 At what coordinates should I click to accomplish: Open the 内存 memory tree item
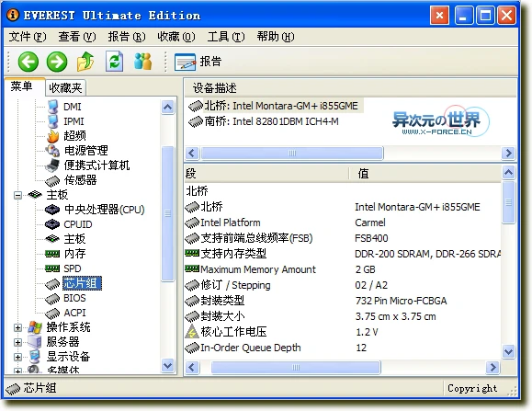coord(75,254)
